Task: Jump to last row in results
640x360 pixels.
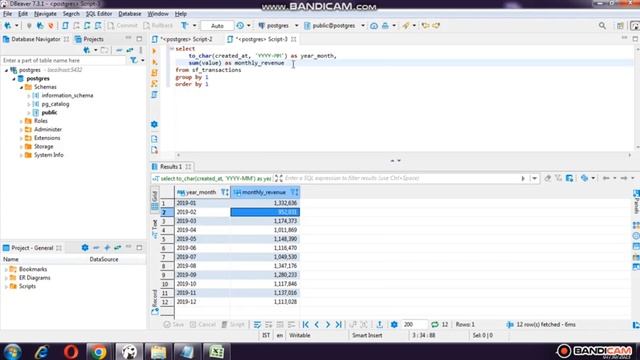Action: pyautogui.click(x=338, y=324)
